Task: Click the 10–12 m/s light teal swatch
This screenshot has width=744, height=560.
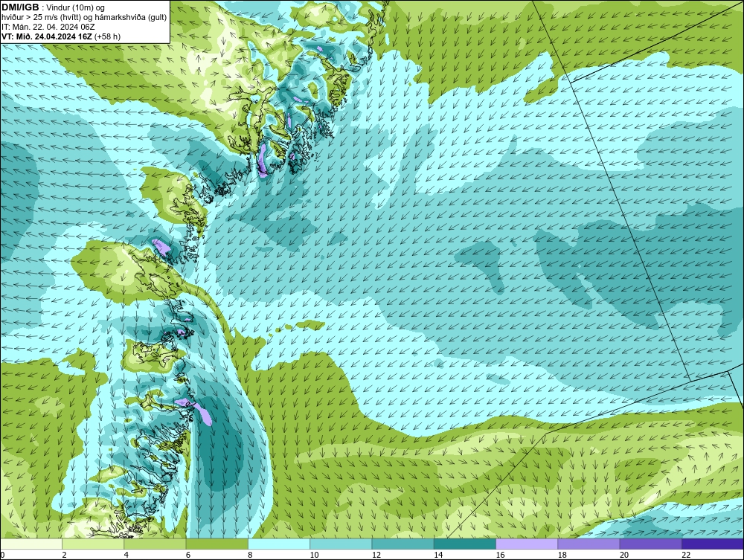Action: 341,544
